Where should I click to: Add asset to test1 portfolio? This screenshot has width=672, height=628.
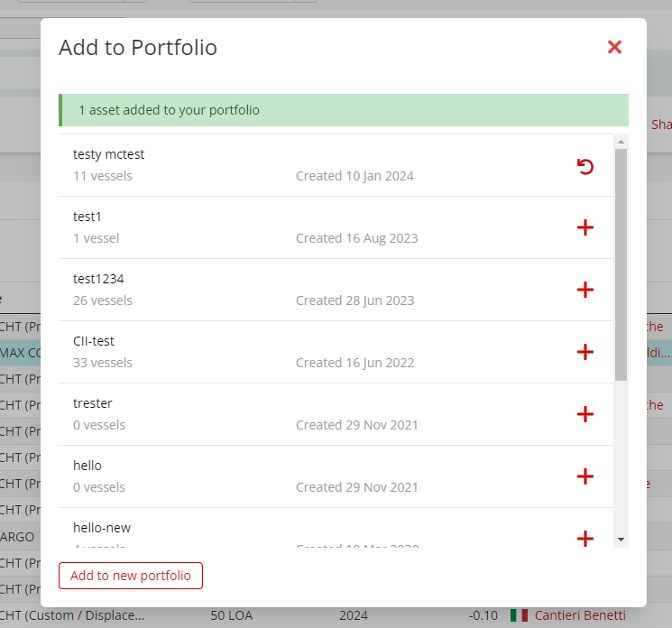[585, 227]
